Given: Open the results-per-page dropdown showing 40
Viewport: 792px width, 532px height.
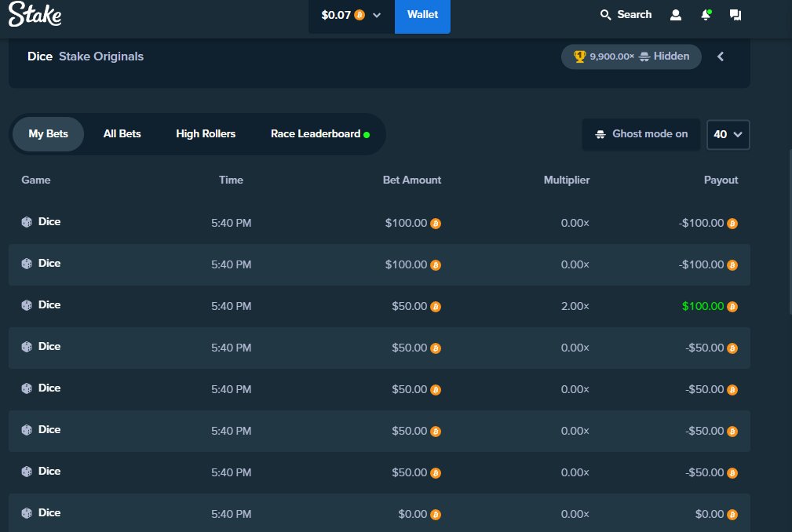Looking at the screenshot, I should click(728, 133).
